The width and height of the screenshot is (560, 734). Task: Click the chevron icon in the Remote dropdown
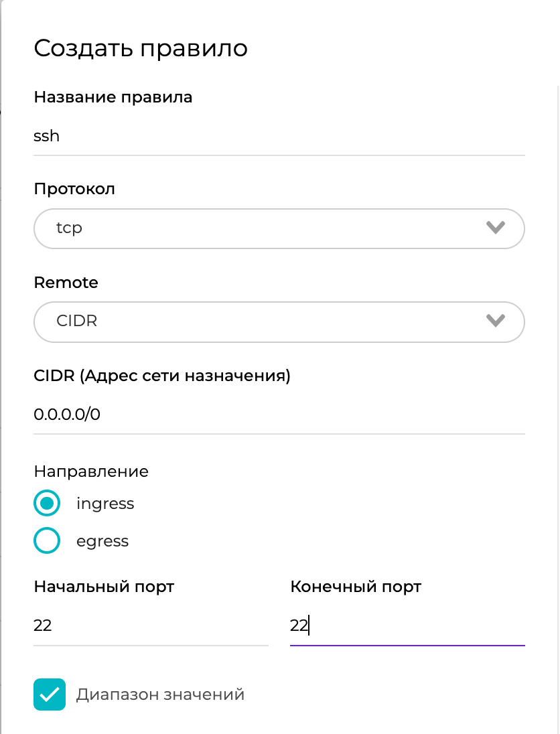tap(495, 321)
